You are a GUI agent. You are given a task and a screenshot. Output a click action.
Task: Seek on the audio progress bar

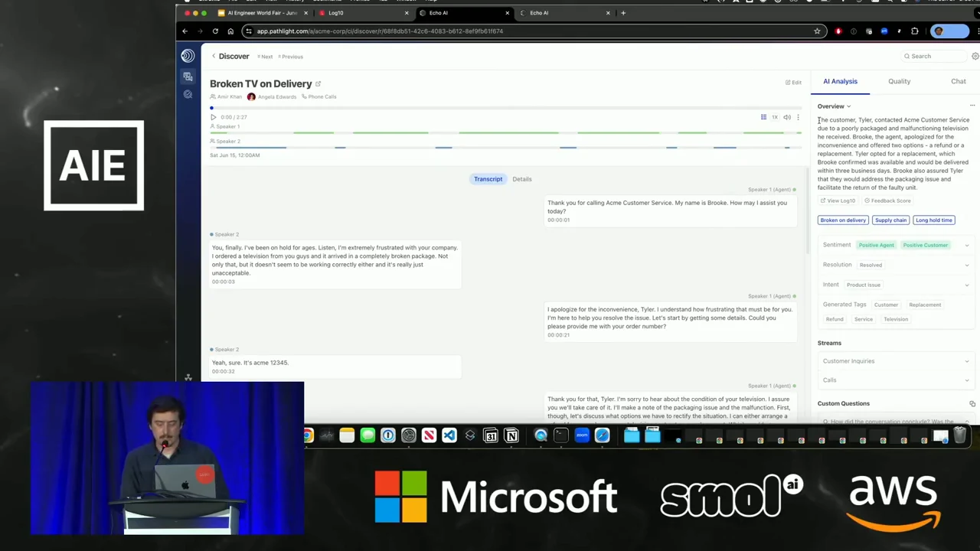pos(505,108)
